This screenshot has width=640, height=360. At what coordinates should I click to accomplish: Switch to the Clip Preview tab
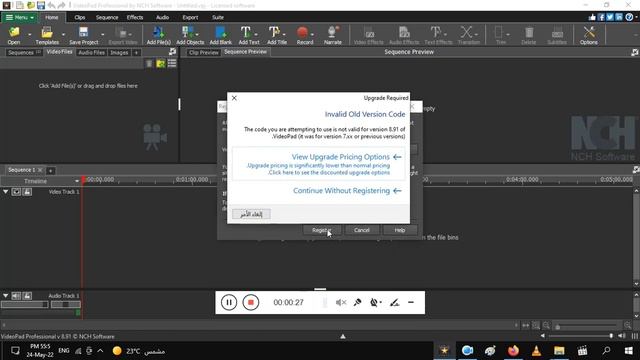(204, 52)
